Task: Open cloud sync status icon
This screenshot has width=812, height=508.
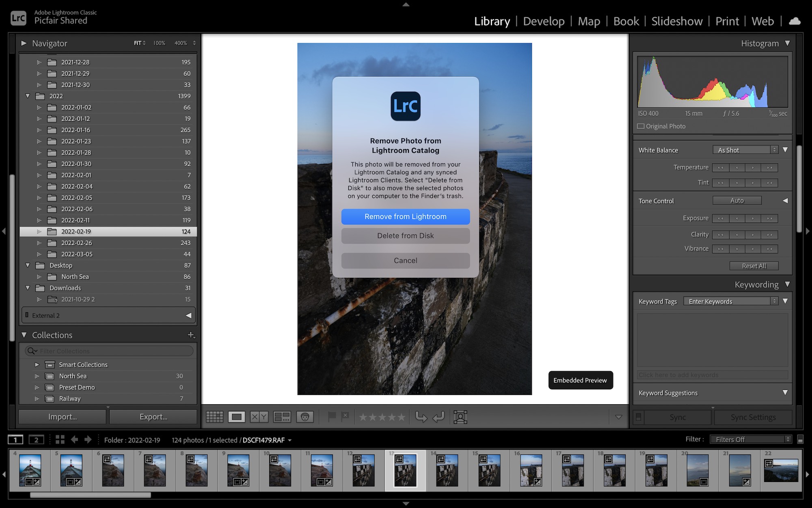Action: point(795,21)
